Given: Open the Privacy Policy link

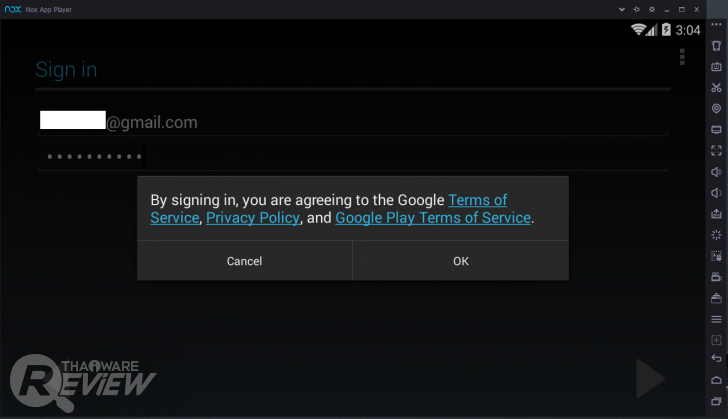Looking at the screenshot, I should click(253, 217).
